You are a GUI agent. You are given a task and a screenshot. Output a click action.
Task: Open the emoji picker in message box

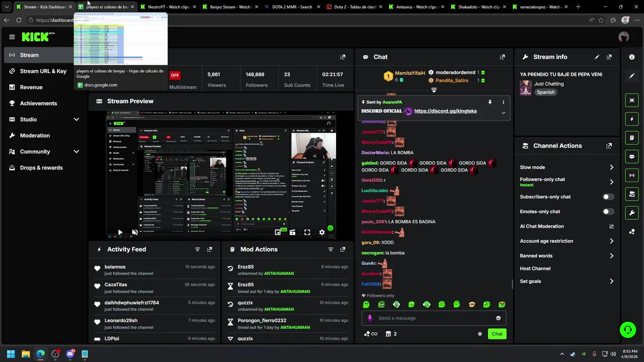pyautogui.click(x=499, y=318)
